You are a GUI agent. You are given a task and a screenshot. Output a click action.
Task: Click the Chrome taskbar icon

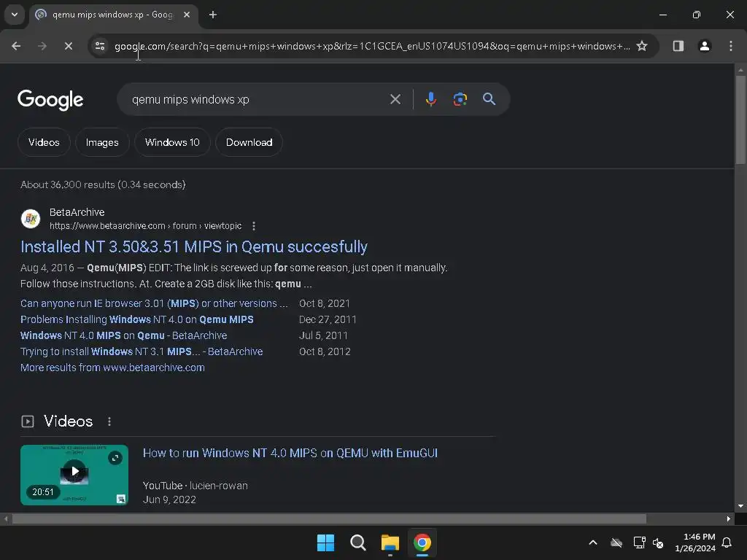point(422,542)
